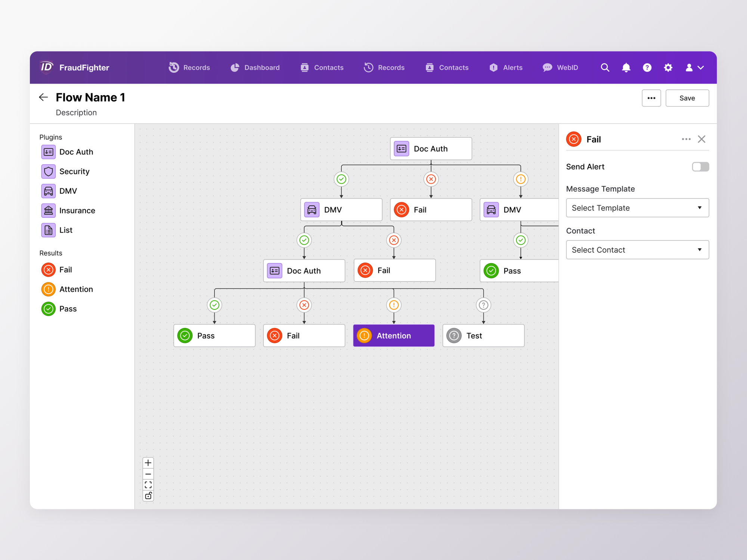Screen dimensions: 747x560
Task: Select the Test node
Action: [483, 336]
